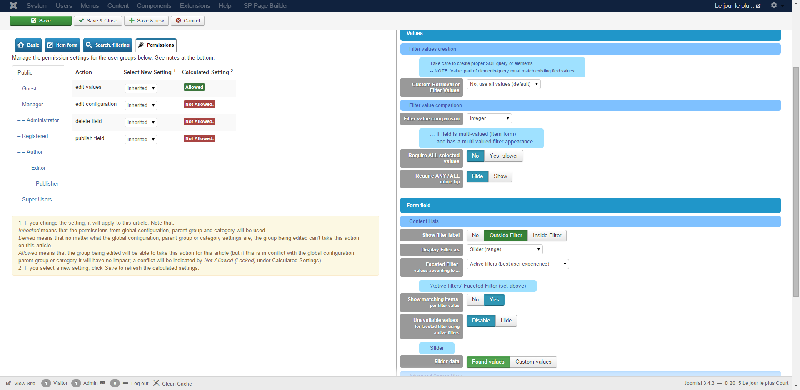Switch to the Item form tab

(x=63, y=45)
